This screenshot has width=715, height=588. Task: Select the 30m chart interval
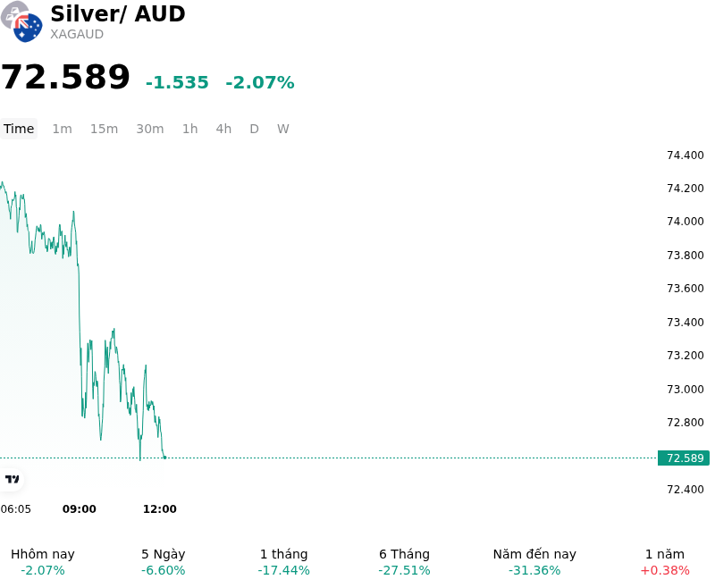tap(150, 129)
